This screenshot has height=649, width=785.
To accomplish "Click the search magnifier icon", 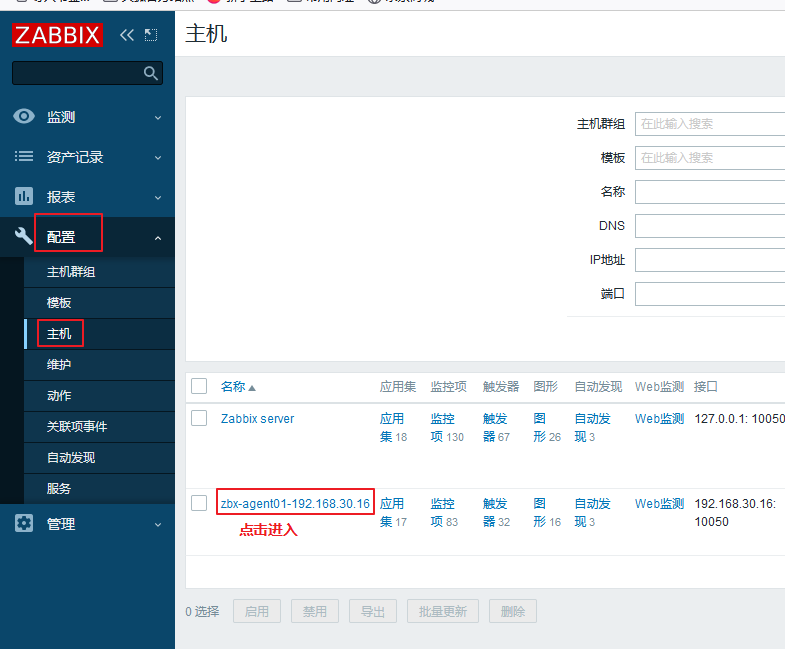I will click(151, 73).
